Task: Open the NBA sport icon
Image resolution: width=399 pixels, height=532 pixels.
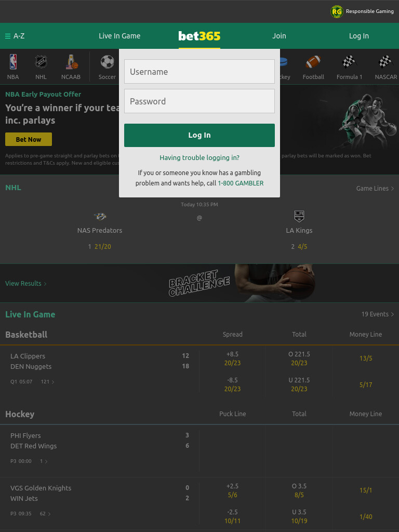Action: click(x=13, y=62)
